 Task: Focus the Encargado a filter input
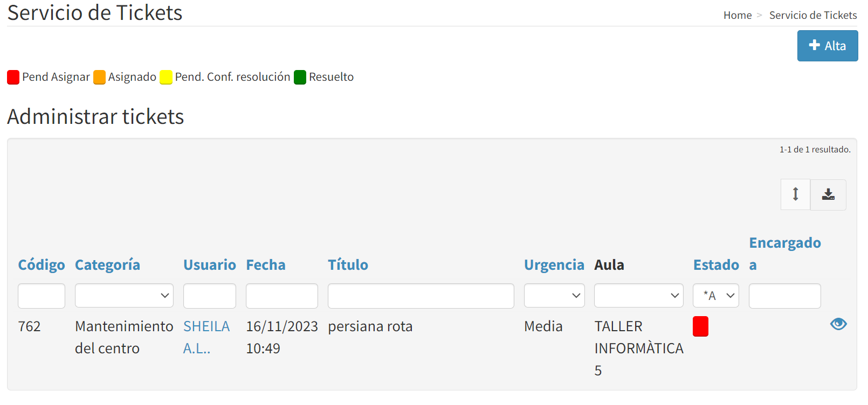(x=784, y=296)
